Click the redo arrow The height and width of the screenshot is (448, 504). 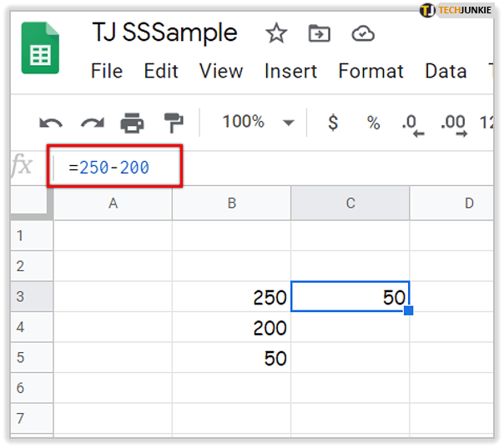click(92, 123)
